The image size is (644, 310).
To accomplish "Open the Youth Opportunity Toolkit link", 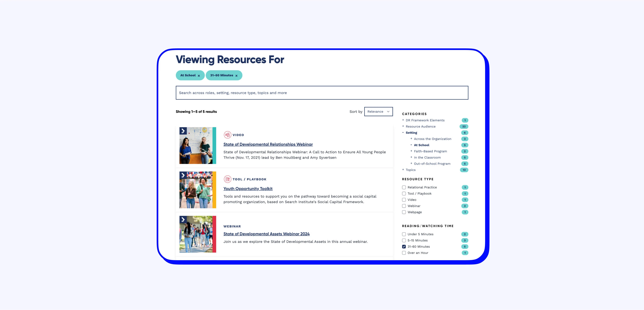I will 248,189.
